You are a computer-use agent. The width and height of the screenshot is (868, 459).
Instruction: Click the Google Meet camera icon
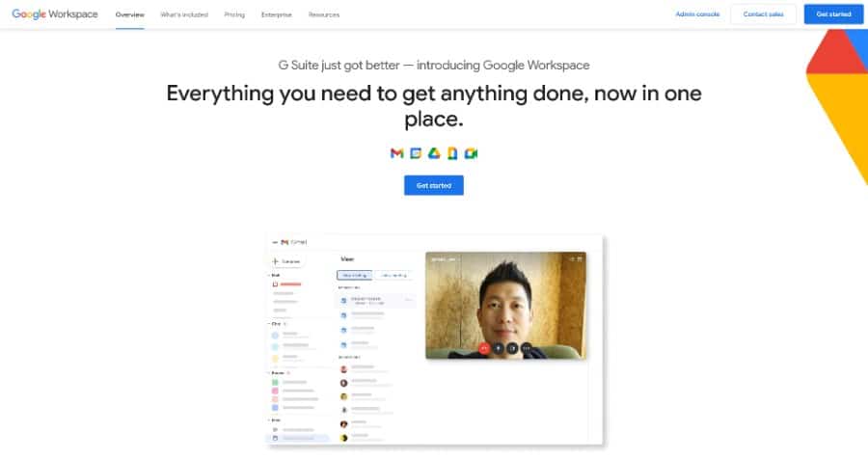[471, 153]
